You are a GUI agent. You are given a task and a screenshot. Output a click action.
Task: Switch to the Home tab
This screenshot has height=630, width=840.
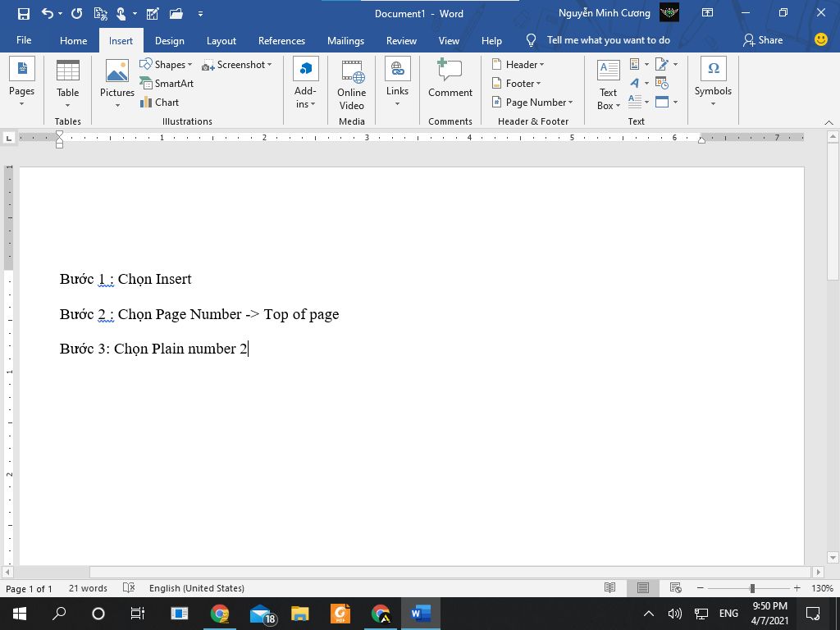[x=73, y=40]
